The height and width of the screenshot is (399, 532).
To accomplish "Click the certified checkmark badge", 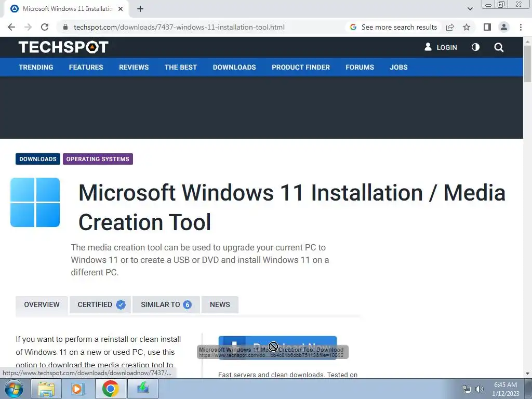I will coord(121,304).
